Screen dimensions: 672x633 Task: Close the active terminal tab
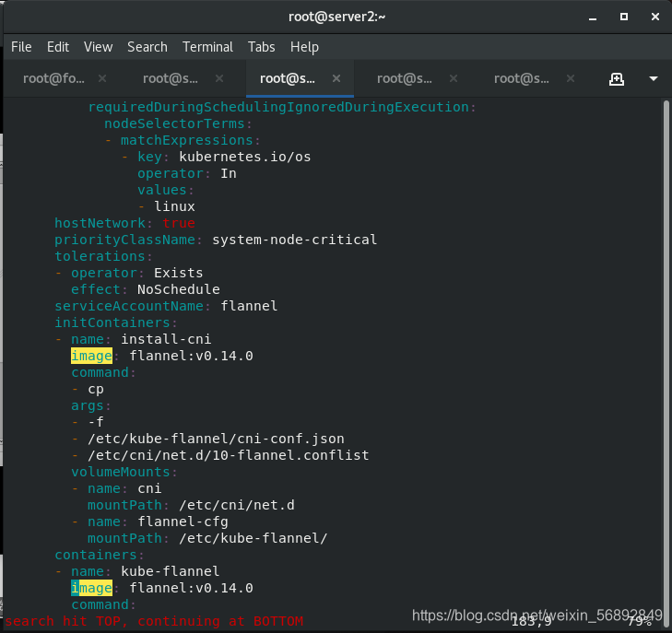(x=336, y=78)
